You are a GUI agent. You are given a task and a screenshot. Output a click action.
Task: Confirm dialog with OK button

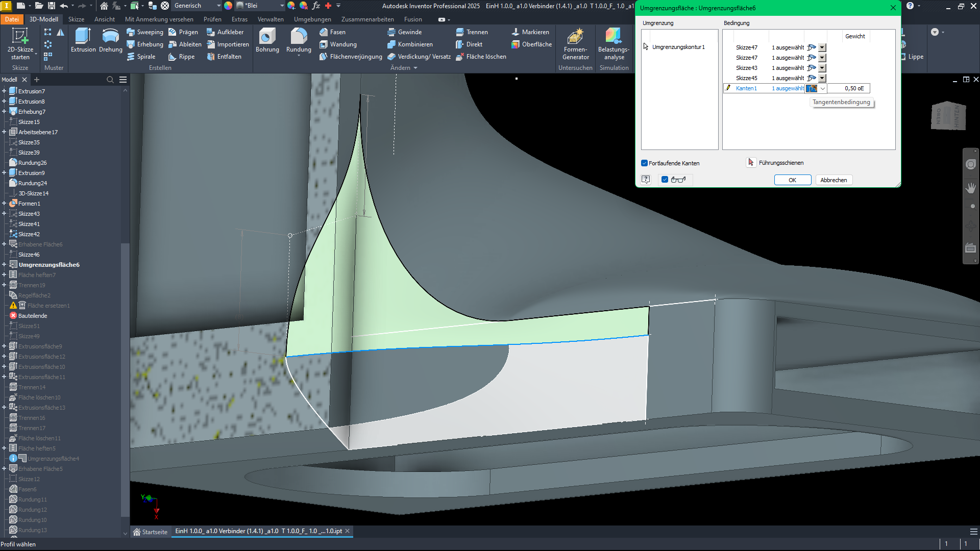[792, 180]
